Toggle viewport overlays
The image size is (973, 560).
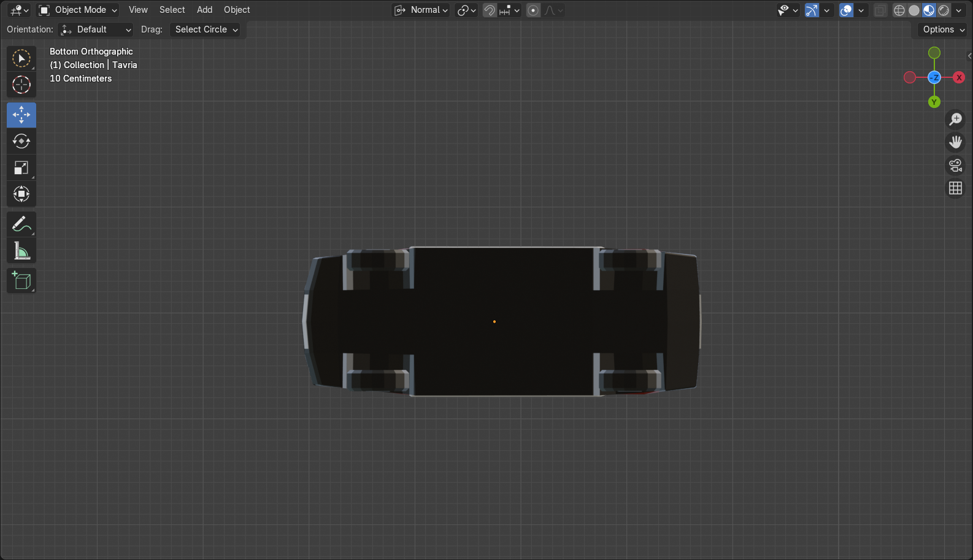[846, 10]
